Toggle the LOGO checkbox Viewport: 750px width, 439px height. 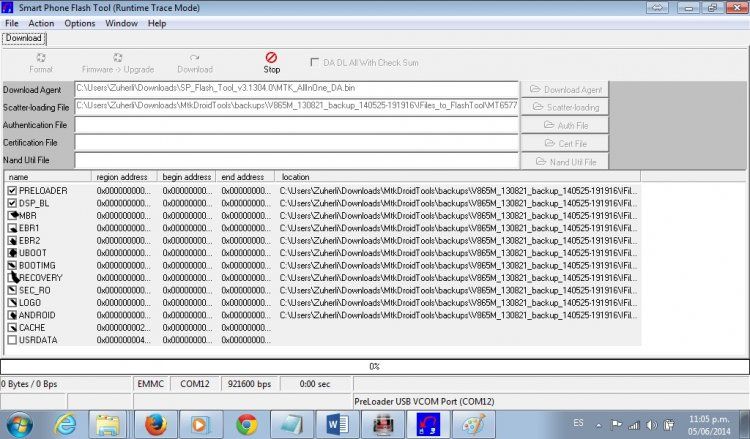click(x=12, y=302)
